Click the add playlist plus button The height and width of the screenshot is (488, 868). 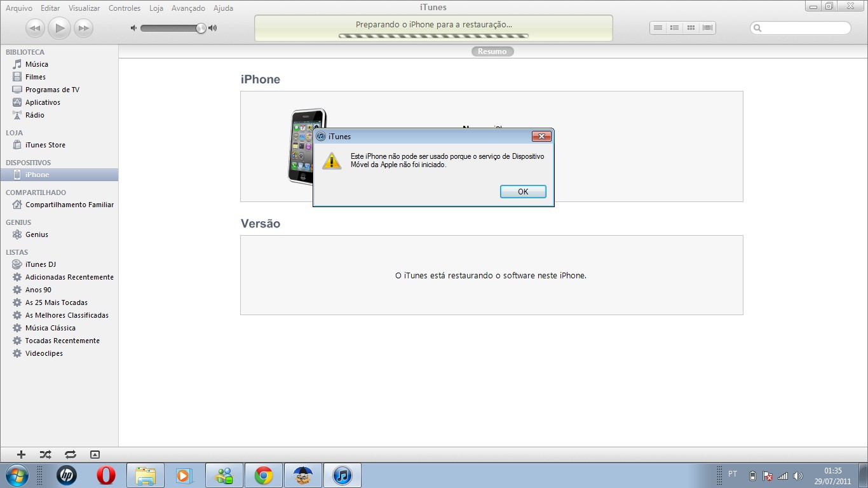21,454
